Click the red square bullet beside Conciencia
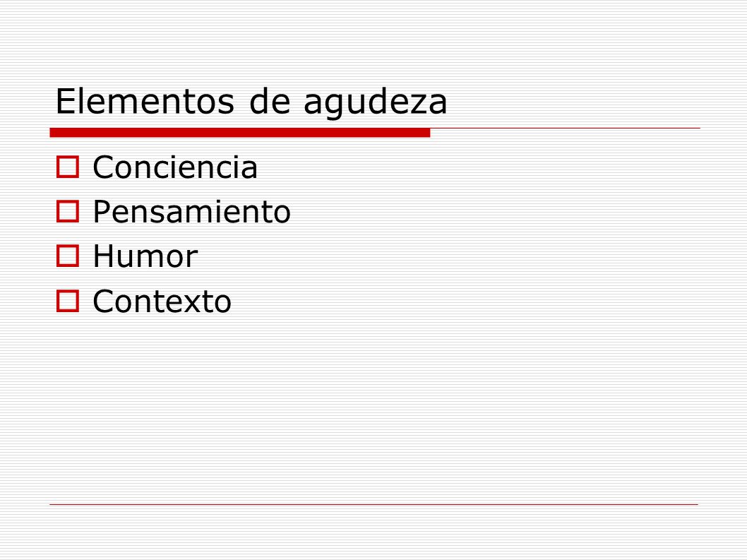Screen dimensions: 747x560 68,167
